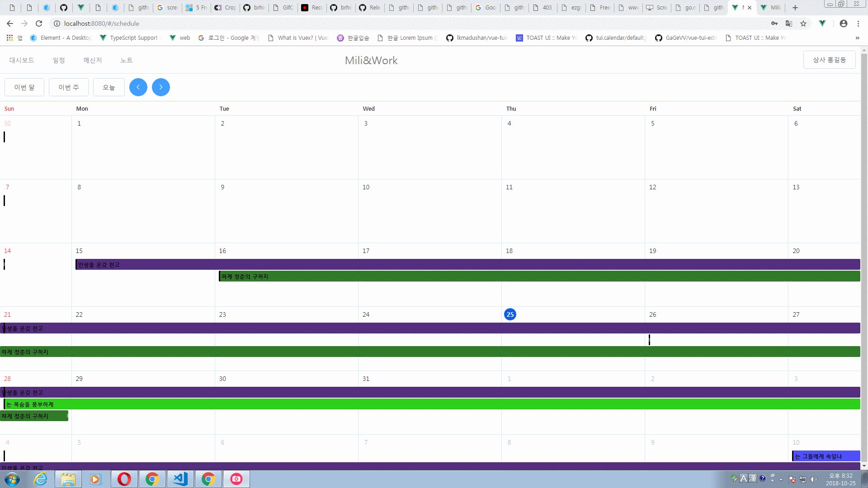Open the 상사 홍길동 user menu

829,60
